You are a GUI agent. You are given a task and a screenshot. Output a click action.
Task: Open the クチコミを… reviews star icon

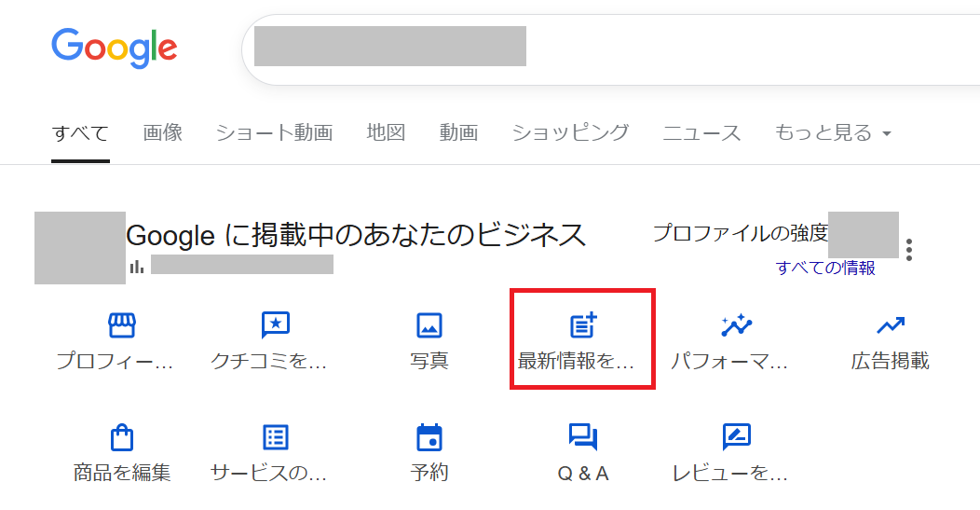click(275, 325)
